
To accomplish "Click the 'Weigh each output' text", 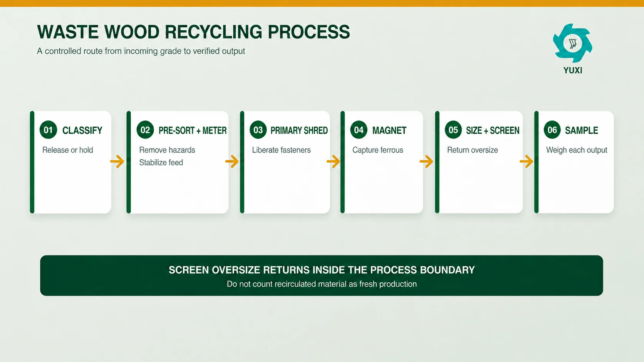I will [x=577, y=150].
